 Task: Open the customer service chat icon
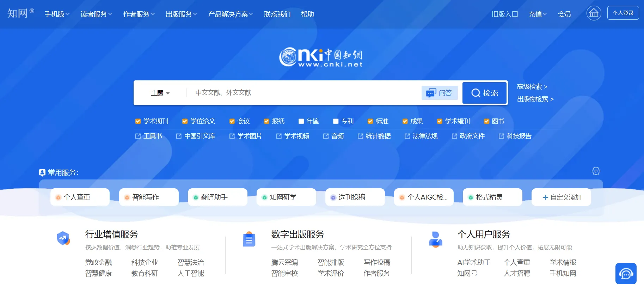point(626,274)
